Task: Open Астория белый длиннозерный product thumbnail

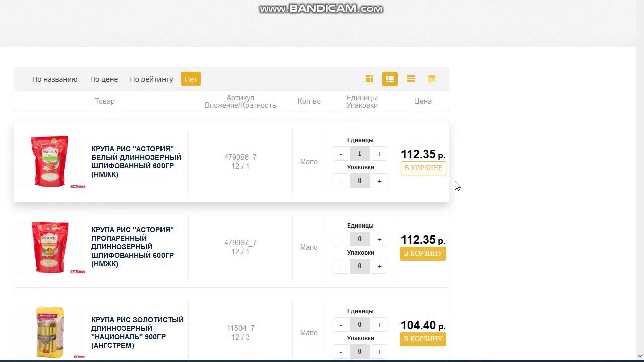Action: tap(50, 161)
